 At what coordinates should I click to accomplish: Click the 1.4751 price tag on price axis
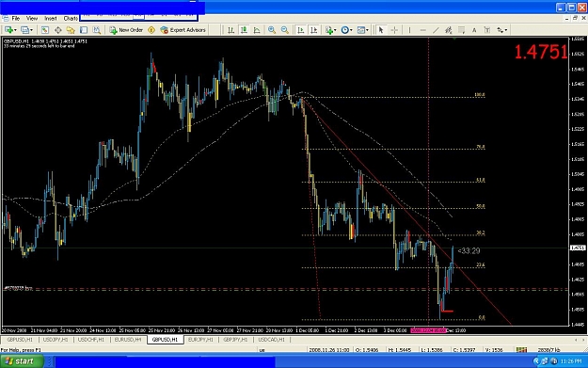point(578,248)
